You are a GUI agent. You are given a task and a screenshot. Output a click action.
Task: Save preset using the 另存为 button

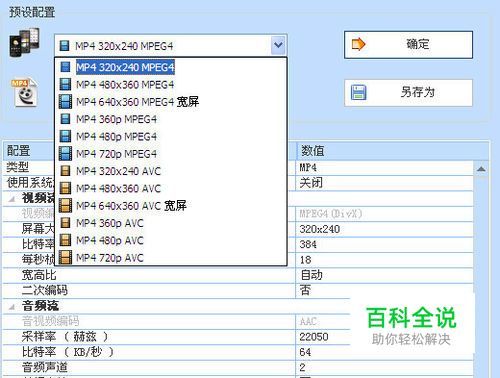click(x=408, y=93)
